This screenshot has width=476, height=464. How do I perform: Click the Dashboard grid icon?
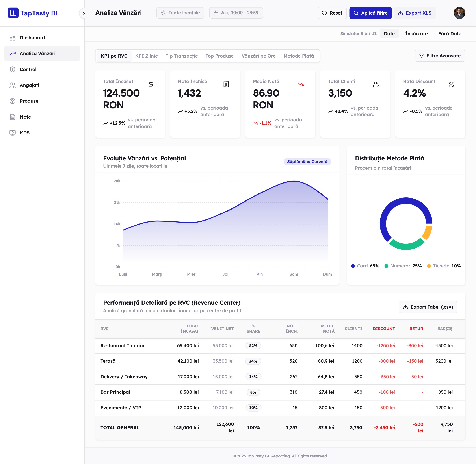(12, 37)
